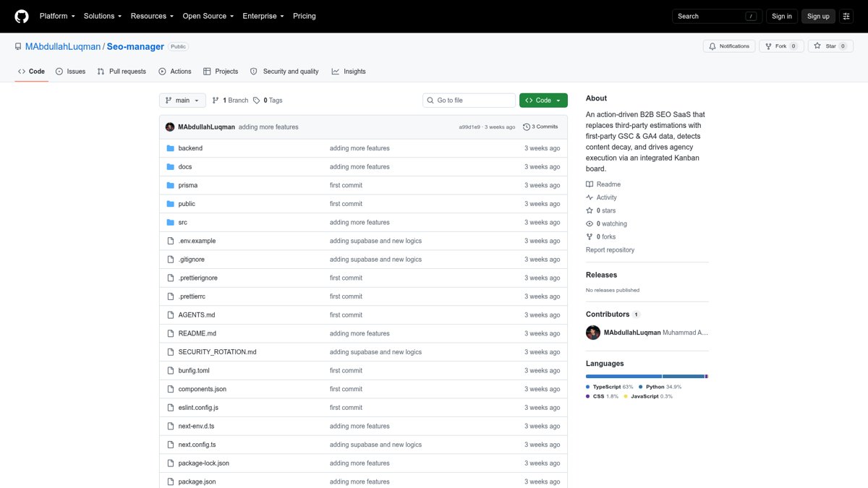Open the package.json file
This screenshot has height=488, width=868.
tap(197, 481)
